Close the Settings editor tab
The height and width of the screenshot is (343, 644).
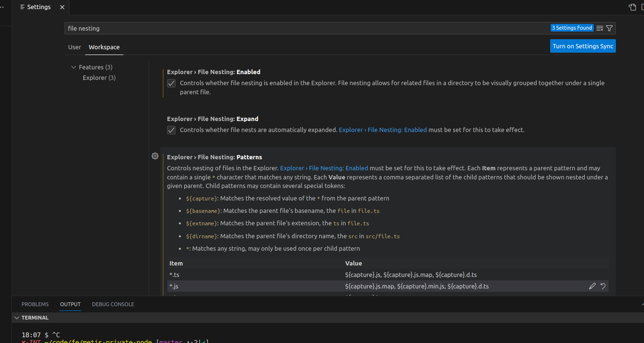tap(62, 7)
